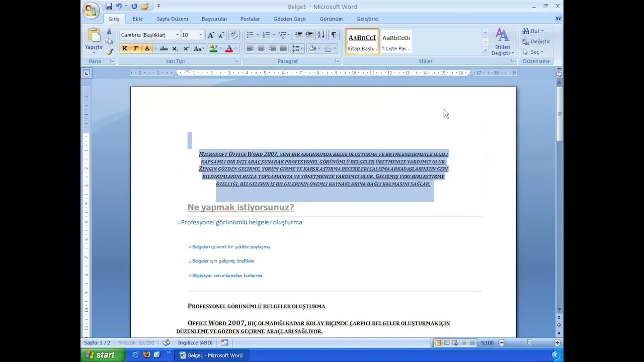This screenshot has width=644, height=362.
Task: Sort text with A-Z icon
Action: pos(320,35)
